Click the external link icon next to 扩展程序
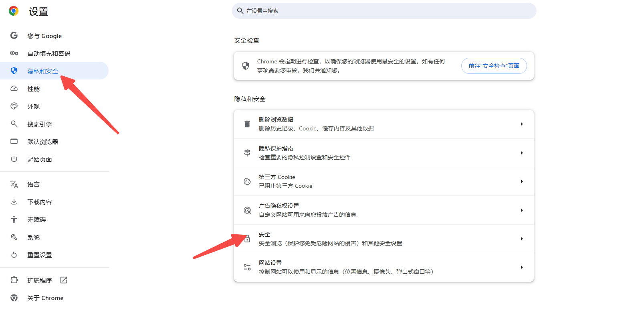Image resolution: width=644 pixels, height=317 pixels. click(x=64, y=280)
